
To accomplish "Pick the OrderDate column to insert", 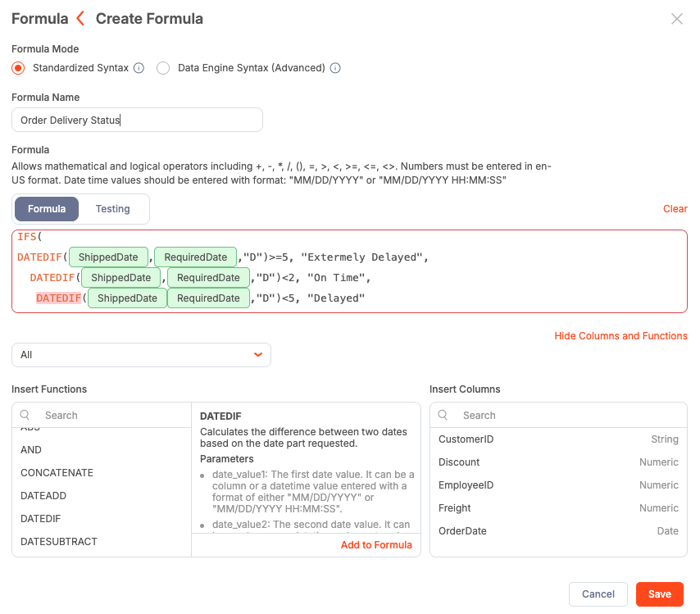I will click(462, 531).
